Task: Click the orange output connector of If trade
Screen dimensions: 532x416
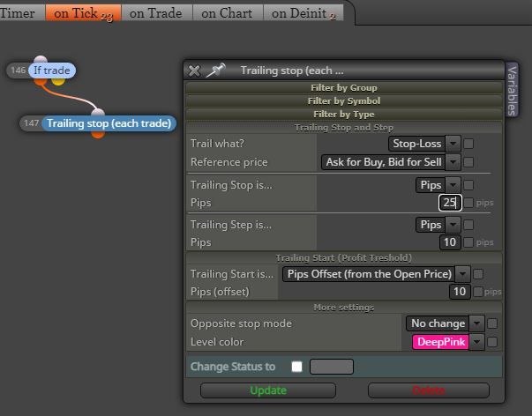Action: (41, 81)
